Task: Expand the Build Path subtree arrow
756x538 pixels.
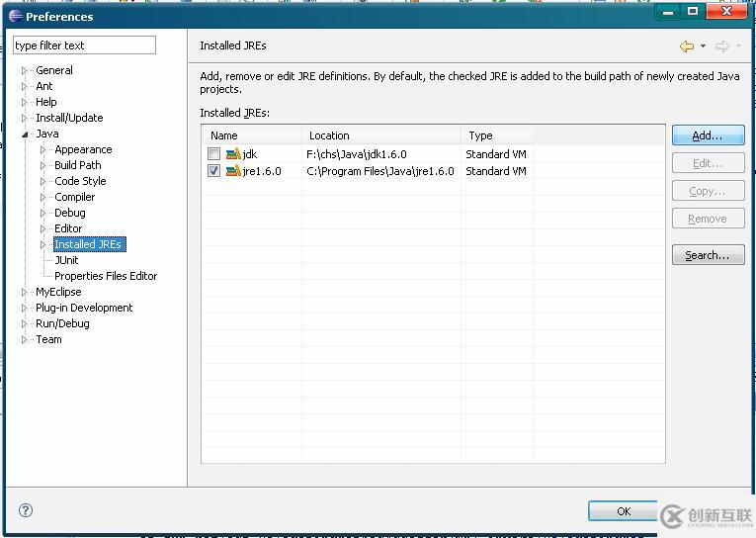Action: tap(42, 165)
